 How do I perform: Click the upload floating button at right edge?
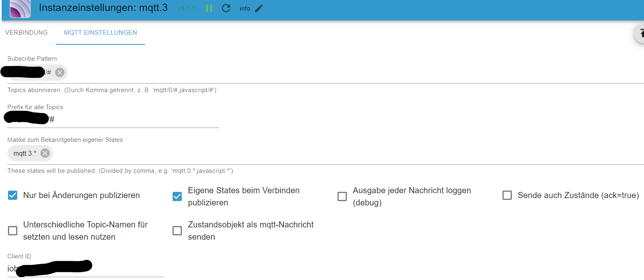(640, 33)
